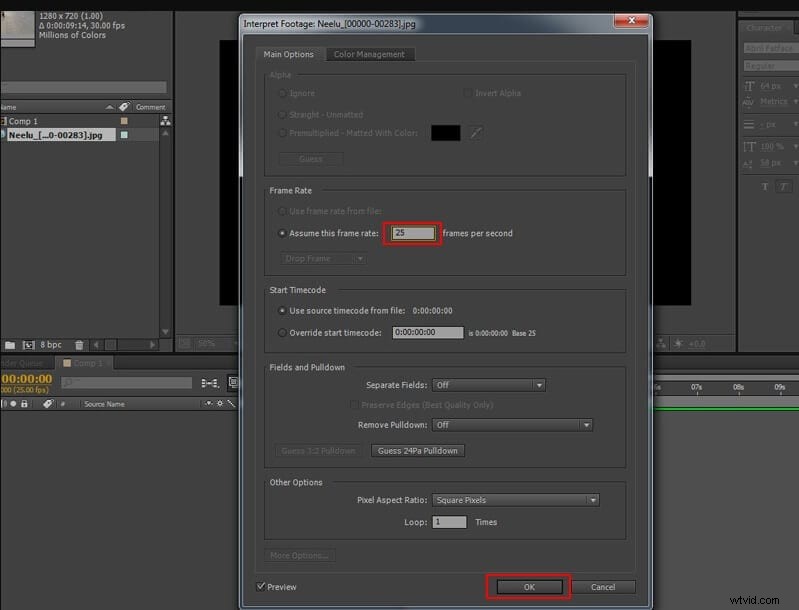Select Premultiplied - Matted With Color radio
Screen dimensions: 799x610
tap(282, 133)
